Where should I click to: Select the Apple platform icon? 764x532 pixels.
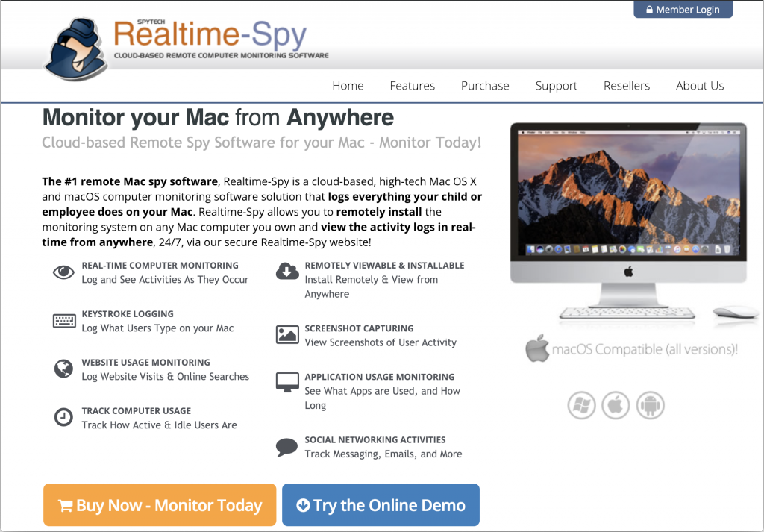[616, 405]
